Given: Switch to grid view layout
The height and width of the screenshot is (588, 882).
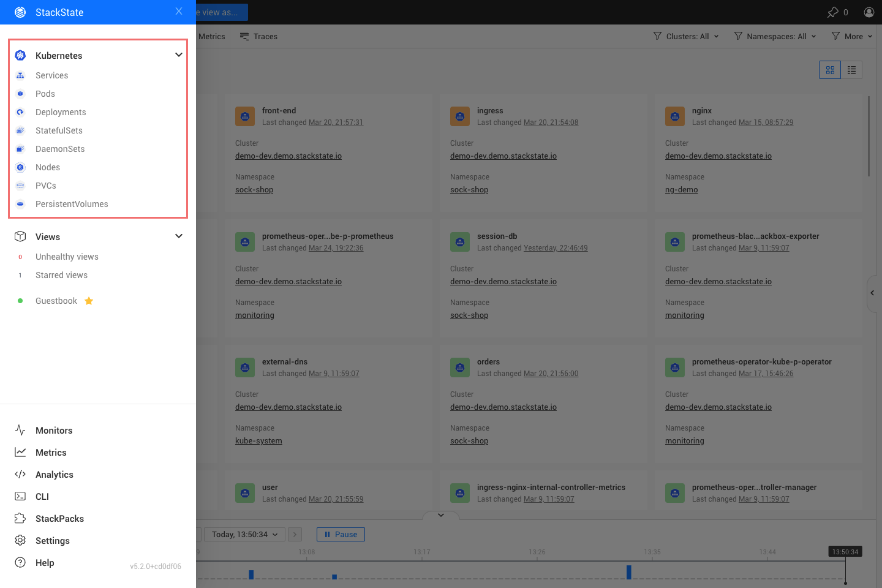Looking at the screenshot, I should (830, 70).
